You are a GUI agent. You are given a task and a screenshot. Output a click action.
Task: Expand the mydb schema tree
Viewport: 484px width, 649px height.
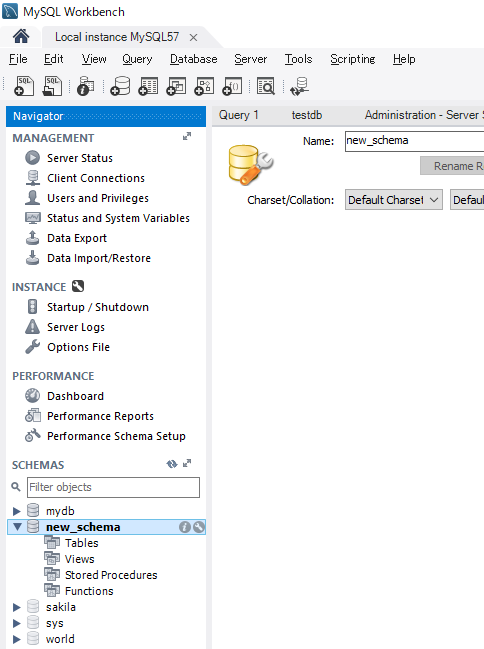point(17,511)
